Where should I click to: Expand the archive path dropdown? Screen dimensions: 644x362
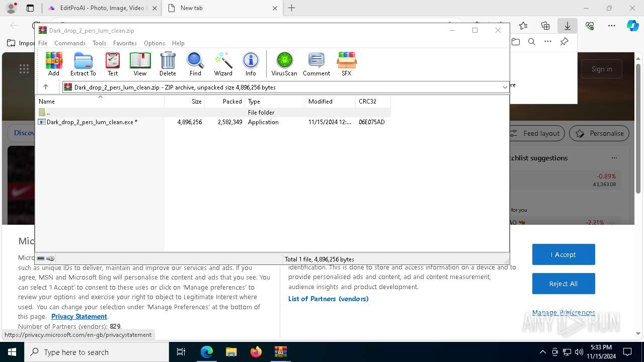click(505, 87)
